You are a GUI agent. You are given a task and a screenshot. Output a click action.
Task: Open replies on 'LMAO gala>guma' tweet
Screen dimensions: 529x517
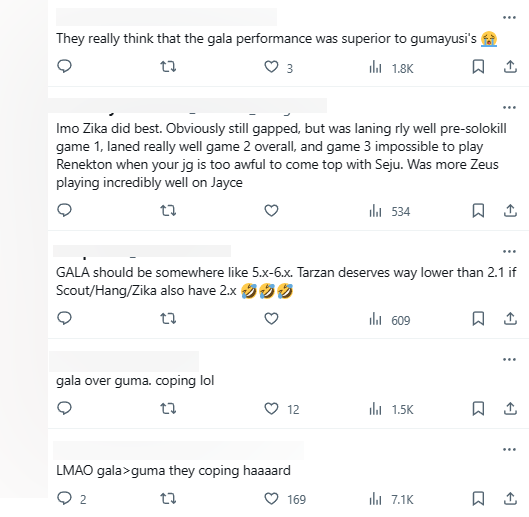(x=64, y=498)
